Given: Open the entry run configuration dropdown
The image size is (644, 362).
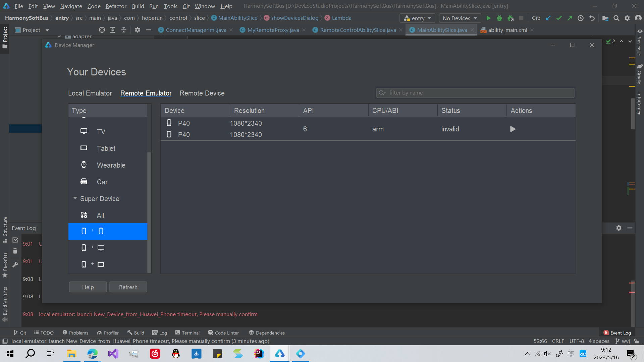Looking at the screenshot, I should pos(417,18).
